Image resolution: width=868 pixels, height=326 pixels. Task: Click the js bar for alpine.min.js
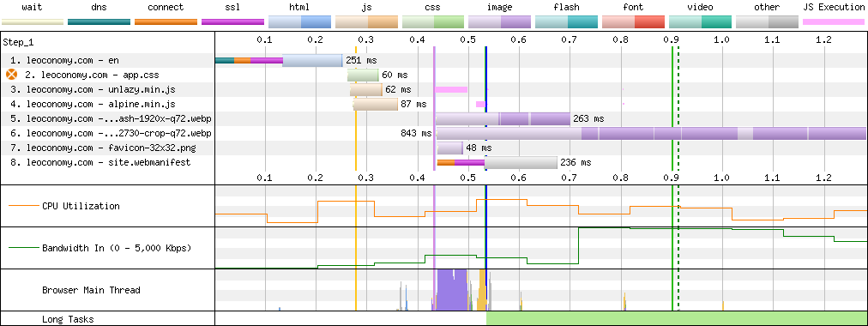(x=376, y=104)
